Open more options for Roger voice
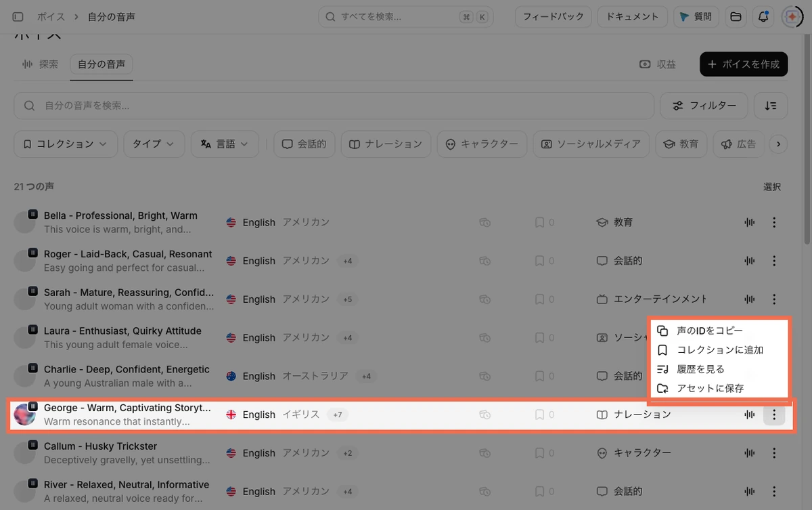Viewport: 812px width, 510px height. tap(774, 261)
